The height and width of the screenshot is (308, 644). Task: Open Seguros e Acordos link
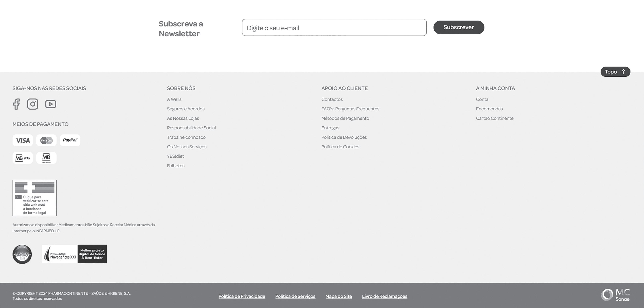pyautogui.click(x=186, y=109)
